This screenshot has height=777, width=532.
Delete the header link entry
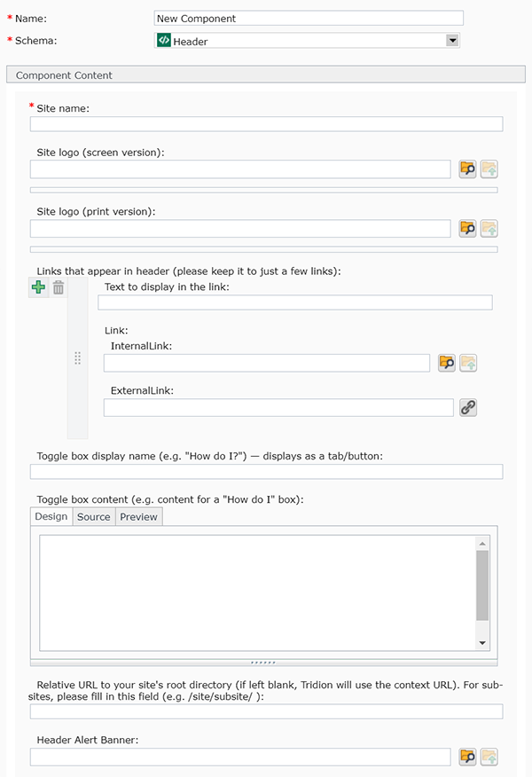point(59,287)
